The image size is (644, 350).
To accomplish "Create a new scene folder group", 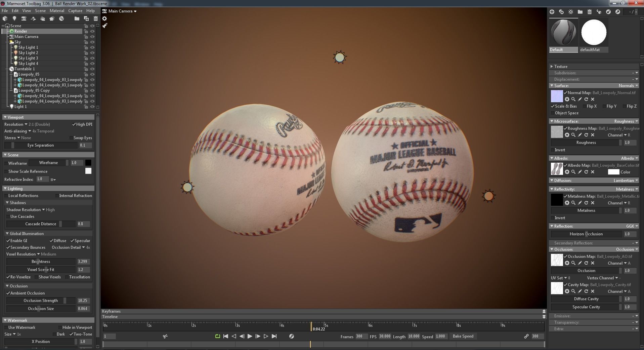I will 77,18.
